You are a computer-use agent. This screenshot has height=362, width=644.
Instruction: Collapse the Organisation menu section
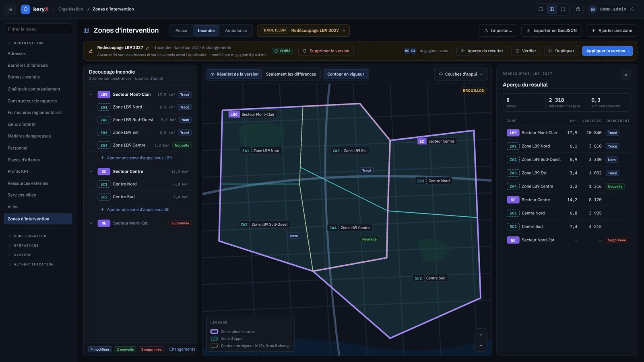(x=26, y=43)
